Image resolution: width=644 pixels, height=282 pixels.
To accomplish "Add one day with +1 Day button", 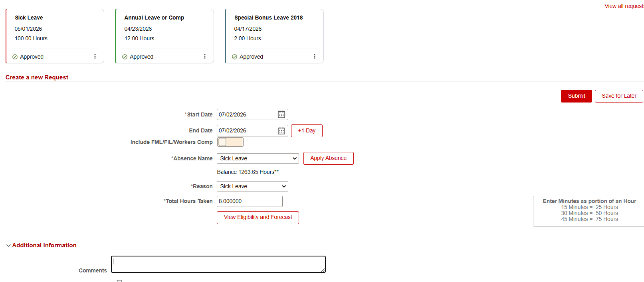I will (x=307, y=131).
